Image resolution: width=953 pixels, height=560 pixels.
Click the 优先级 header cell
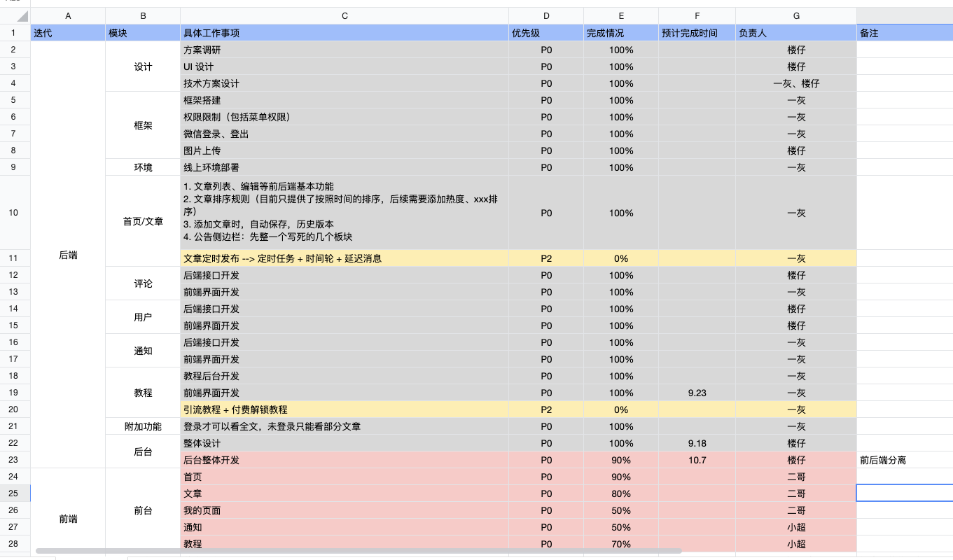(546, 33)
